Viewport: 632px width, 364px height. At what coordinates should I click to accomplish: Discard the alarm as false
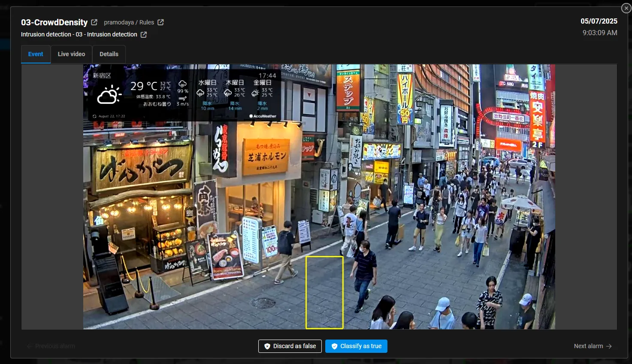pos(290,346)
